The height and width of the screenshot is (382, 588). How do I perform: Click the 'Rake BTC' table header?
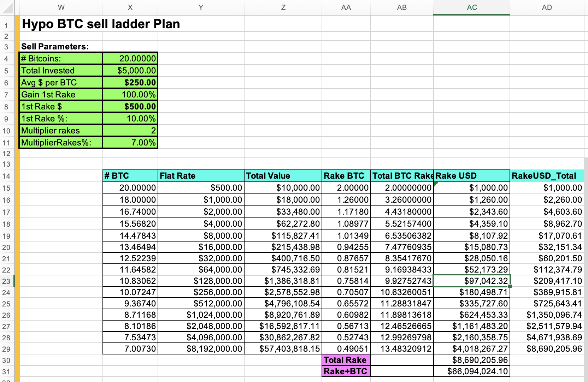click(x=346, y=176)
